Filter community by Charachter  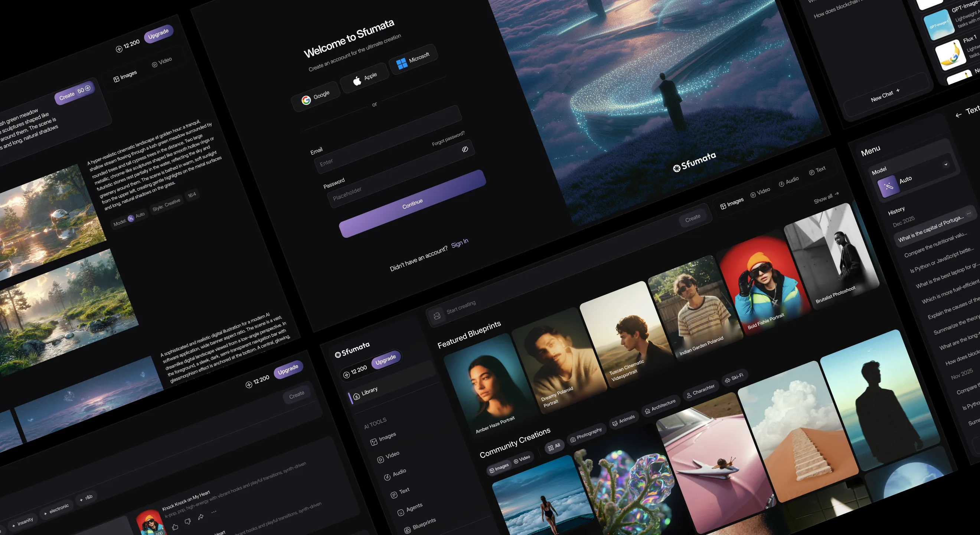pyautogui.click(x=700, y=391)
